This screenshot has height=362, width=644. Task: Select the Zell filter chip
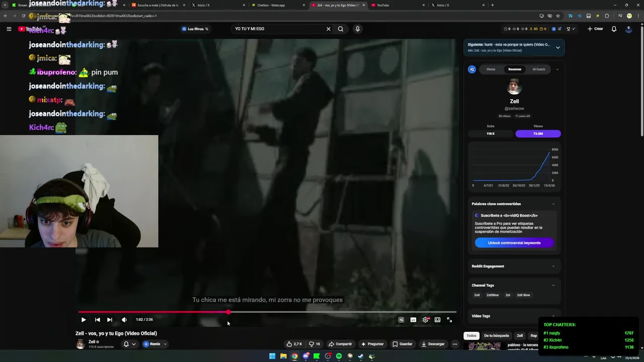click(x=520, y=335)
